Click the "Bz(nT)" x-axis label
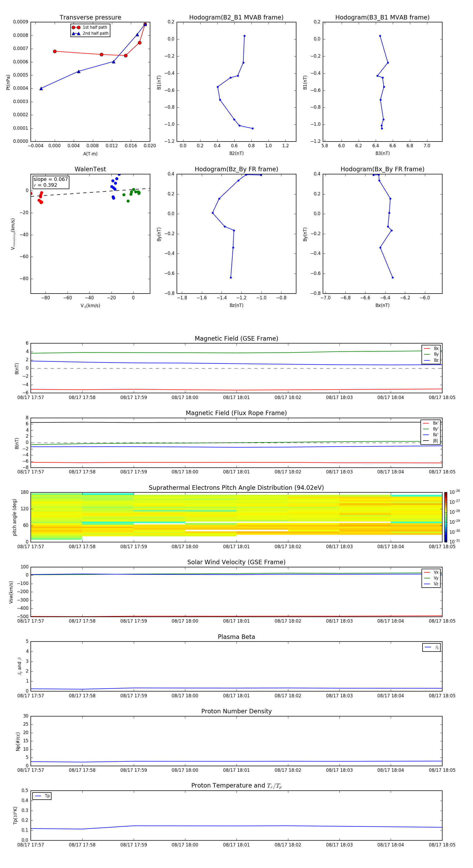473x868 pixels. pyautogui.click(x=236, y=305)
